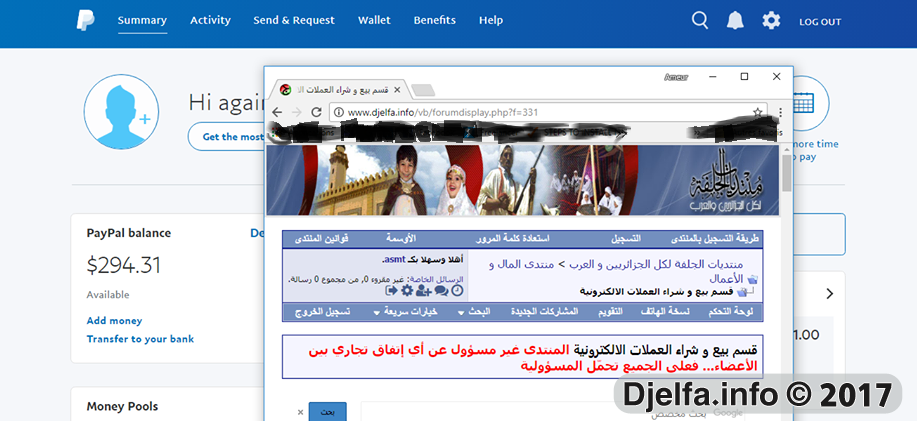The width and height of the screenshot is (917, 421).
Task: Click the site info icon in address bar
Action: click(339, 112)
